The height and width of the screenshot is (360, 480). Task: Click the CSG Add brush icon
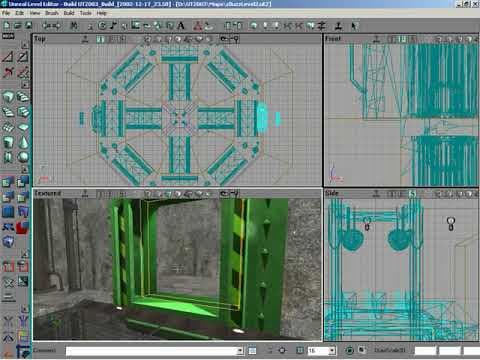(8, 182)
